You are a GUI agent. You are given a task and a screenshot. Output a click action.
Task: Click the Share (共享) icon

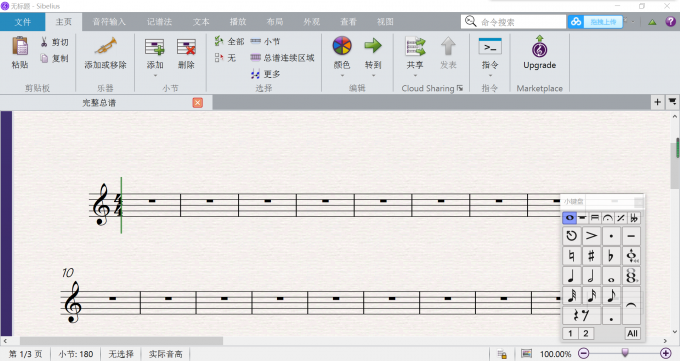point(415,46)
